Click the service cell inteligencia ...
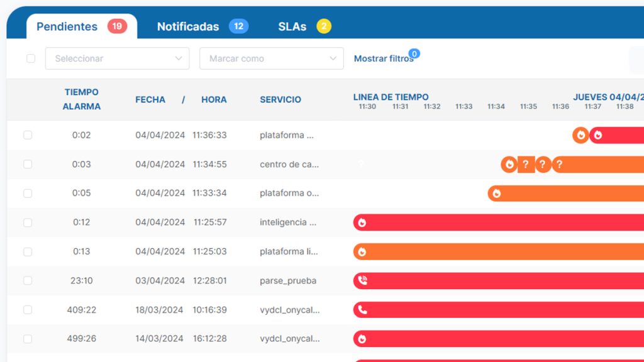Image resolution: width=644 pixels, height=362 pixels. [288, 222]
